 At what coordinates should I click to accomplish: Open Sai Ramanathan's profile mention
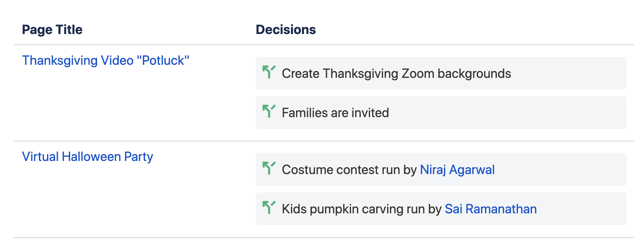pos(491,209)
